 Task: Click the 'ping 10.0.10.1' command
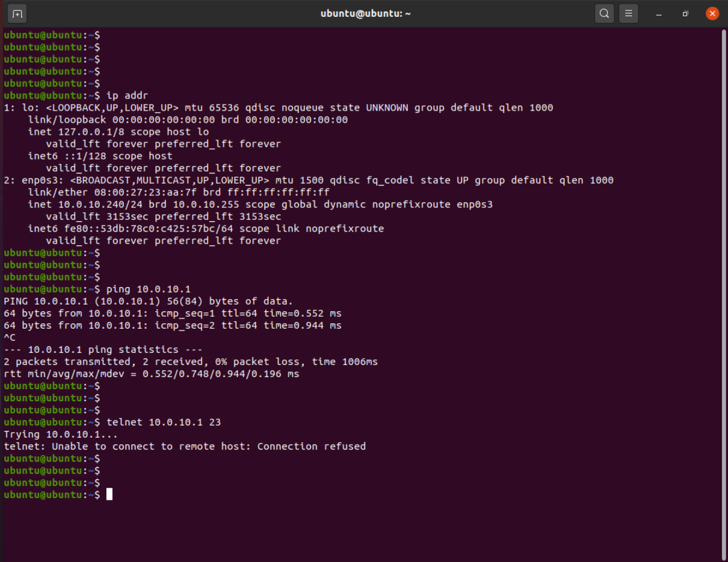click(149, 289)
